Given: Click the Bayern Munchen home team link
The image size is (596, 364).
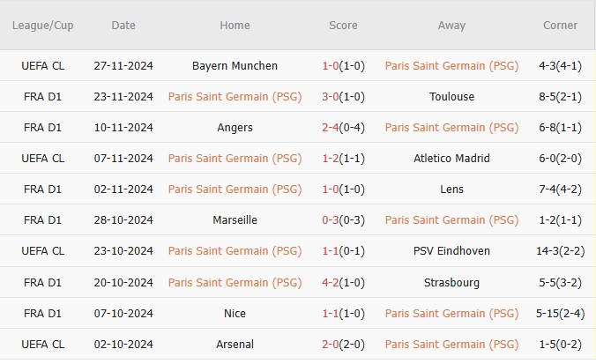Looking at the screenshot, I should (235, 65).
